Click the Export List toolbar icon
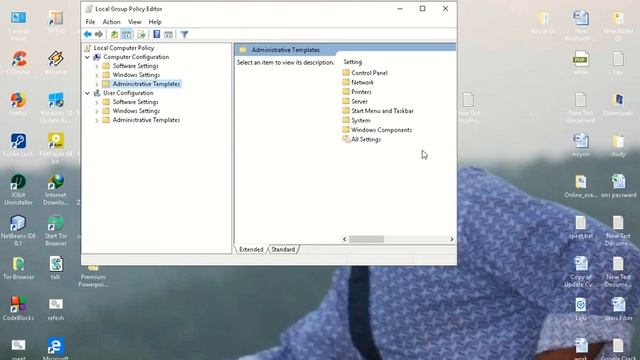Viewport: 640px width, 360px height. [141, 34]
